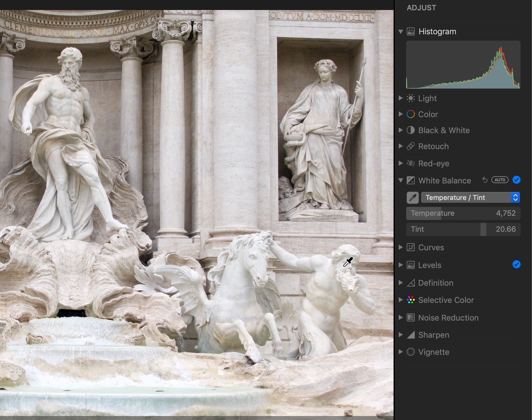Click the Tint slider
Viewport: 532px width, 420px height.
[x=463, y=229]
